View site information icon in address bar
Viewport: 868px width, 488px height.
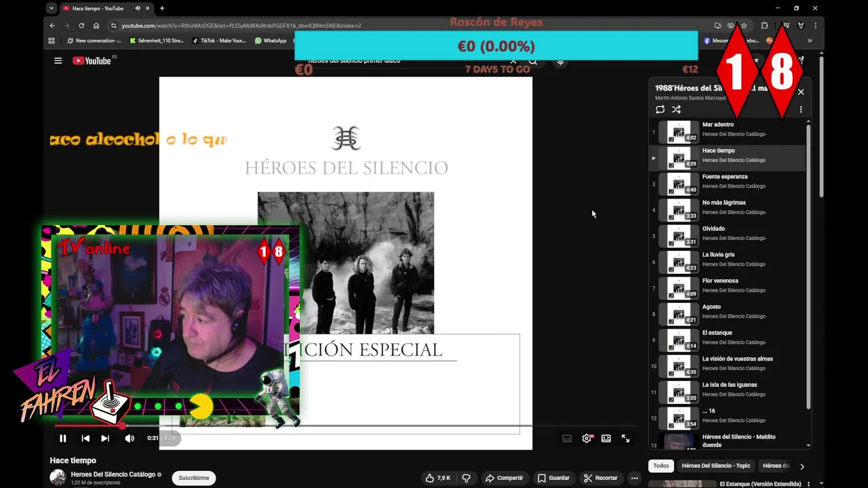click(x=114, y=26)
